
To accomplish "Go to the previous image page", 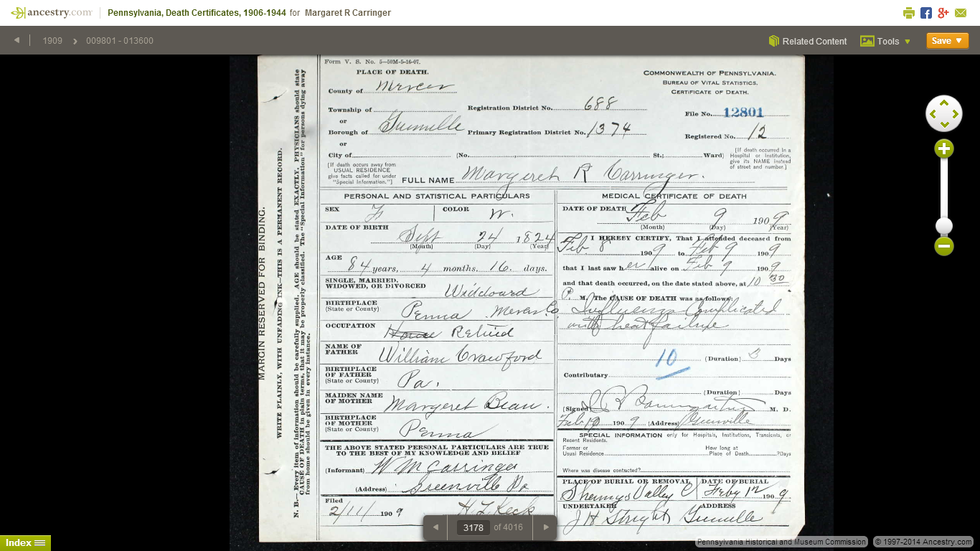I will tap(435, 527).
